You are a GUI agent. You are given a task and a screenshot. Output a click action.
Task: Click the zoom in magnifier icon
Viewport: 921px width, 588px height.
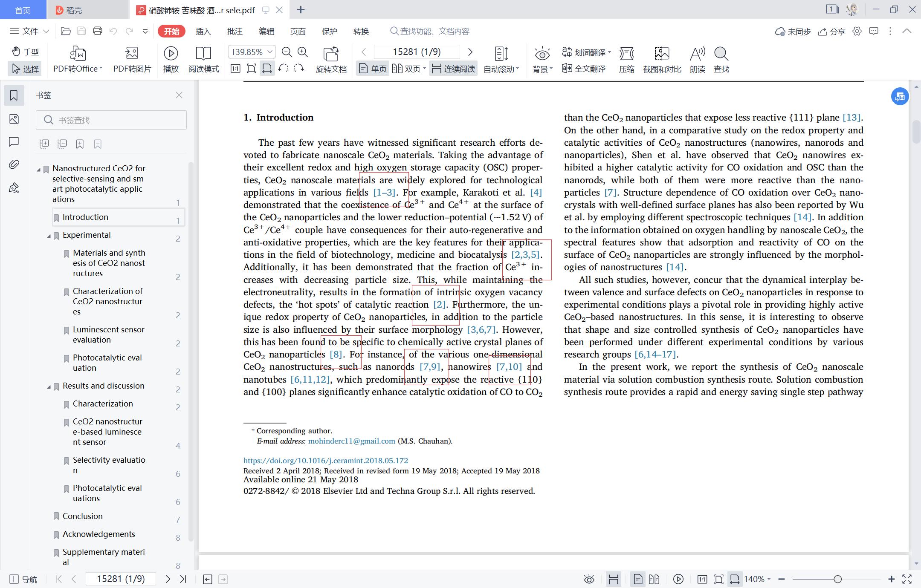pyautogui.click(x=303, y=52)
